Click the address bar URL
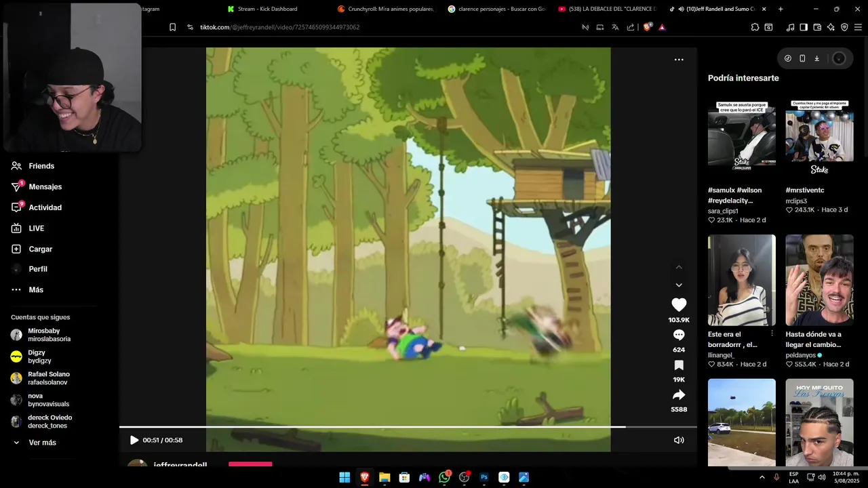 point(279,27)
